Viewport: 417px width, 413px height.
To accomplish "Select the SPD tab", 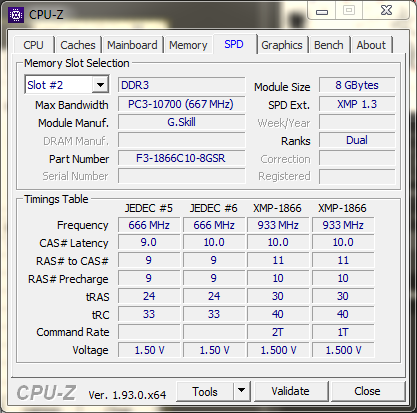I will pyautogui.click(x=234, y=44).
